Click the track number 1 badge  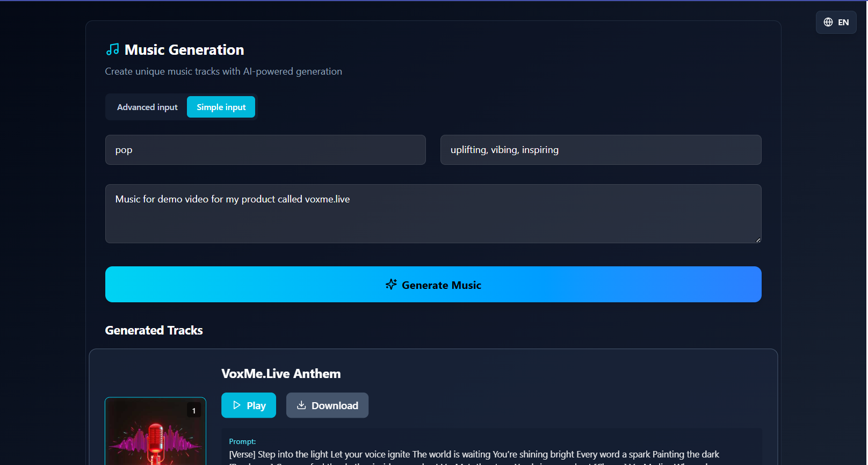tap(194, 410)
